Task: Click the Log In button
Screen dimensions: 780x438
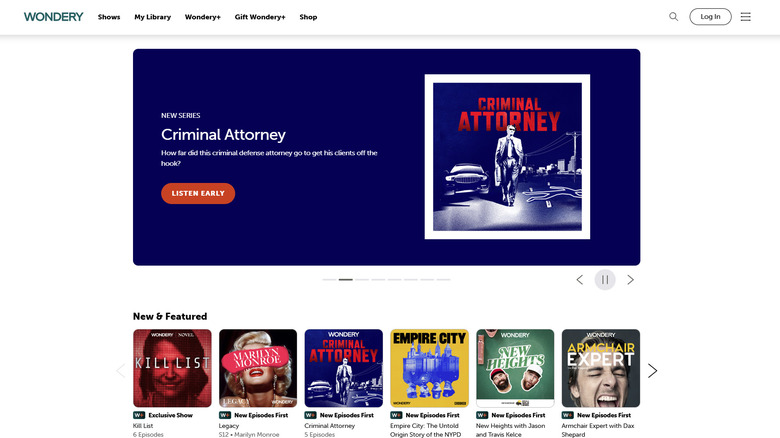Action: [x=710, y=16]
